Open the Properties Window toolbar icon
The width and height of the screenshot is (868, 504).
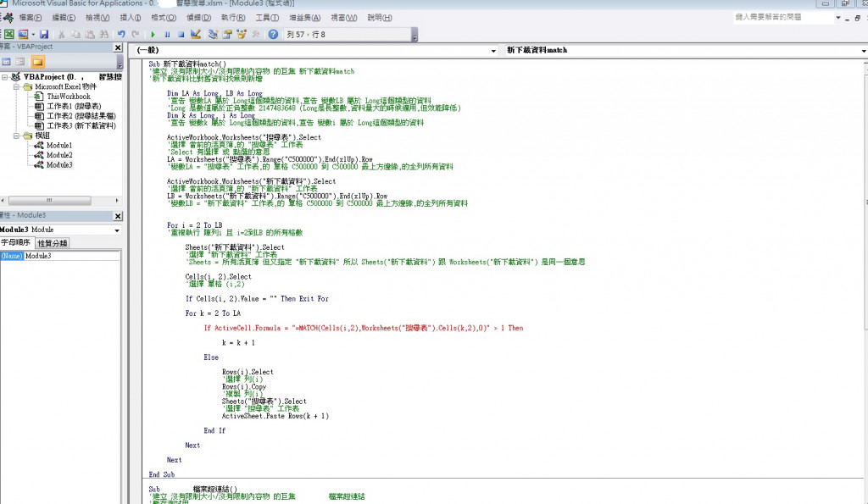coord(227,34)
